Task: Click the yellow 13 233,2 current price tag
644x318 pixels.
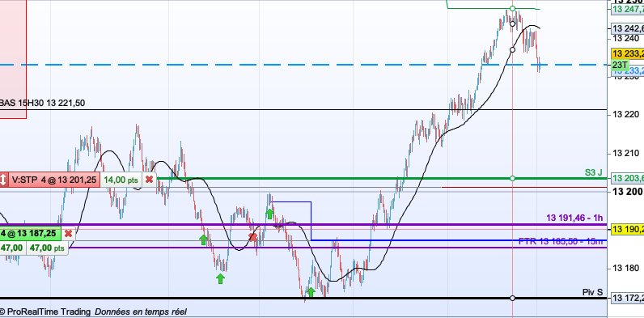Action: tap(628, 54)
